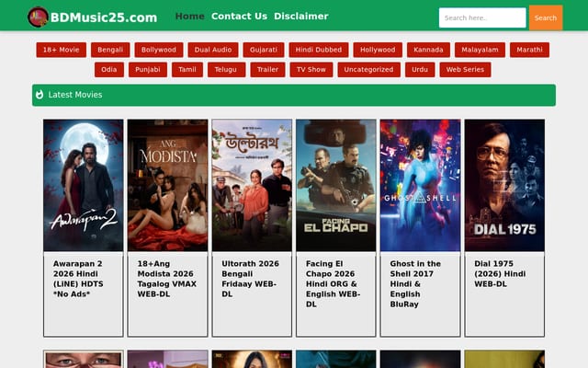Open the Ghost in the Shell poster

coord(420,185)
